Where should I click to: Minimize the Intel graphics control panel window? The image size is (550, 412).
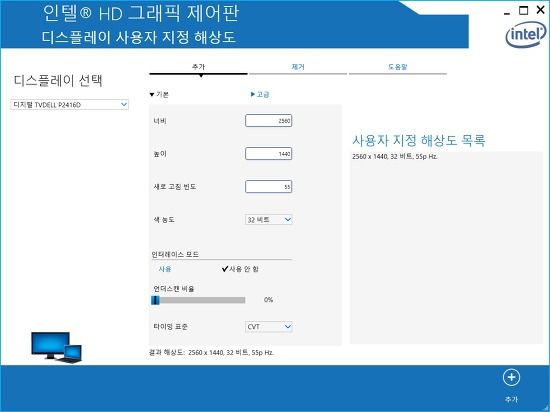click(507, 12)
